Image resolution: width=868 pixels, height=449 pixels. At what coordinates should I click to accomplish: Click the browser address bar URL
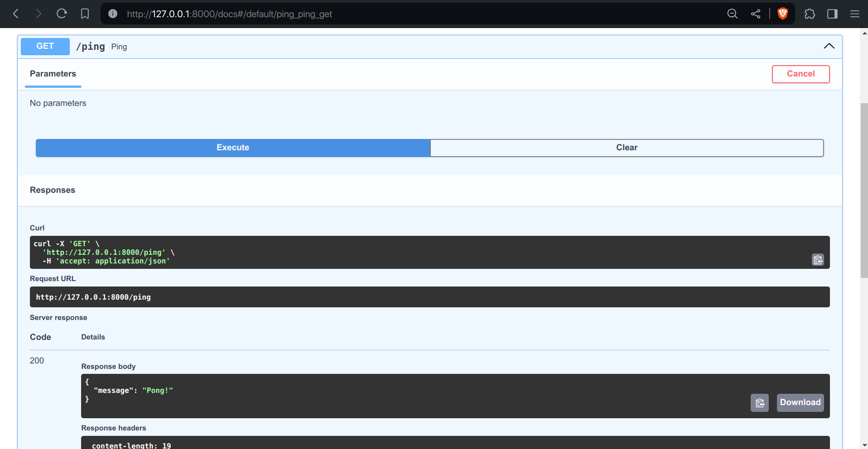230,14
